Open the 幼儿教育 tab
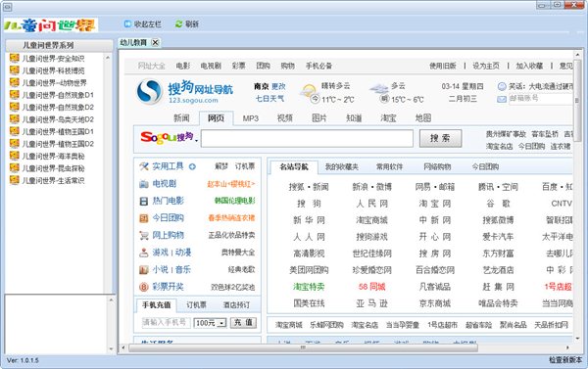This screenshot has height=369, width=588. (x=133, y=43)
